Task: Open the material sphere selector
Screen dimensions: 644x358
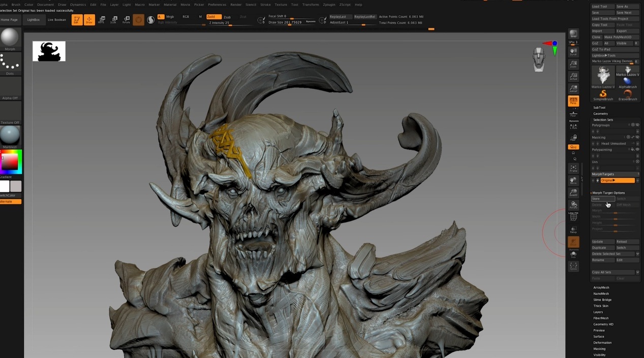Action: click(x=10, y=136)
